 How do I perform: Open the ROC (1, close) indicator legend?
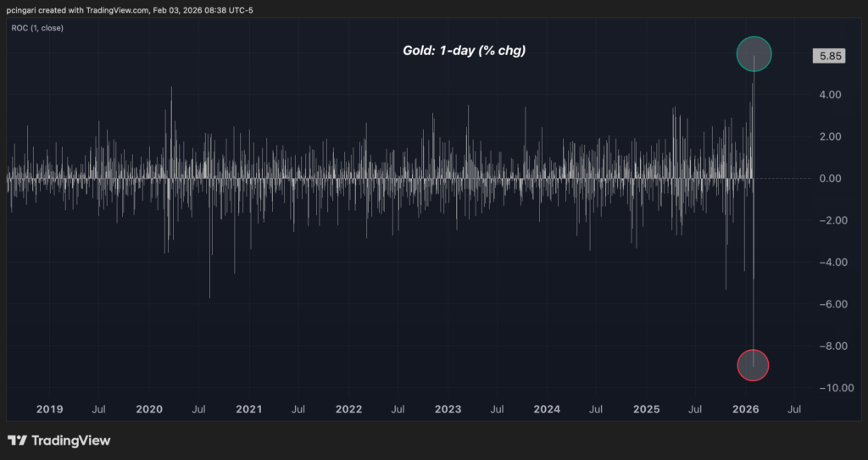tap(38, 28)
